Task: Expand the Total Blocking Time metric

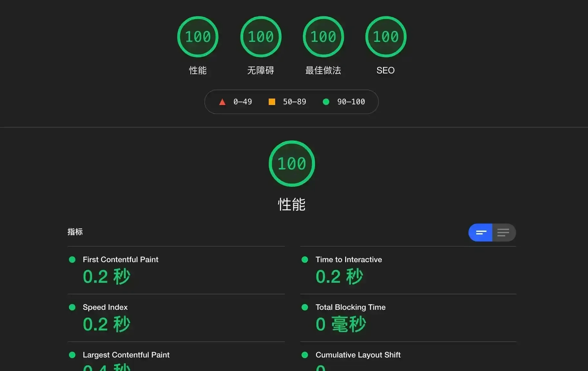Action: 350,307
